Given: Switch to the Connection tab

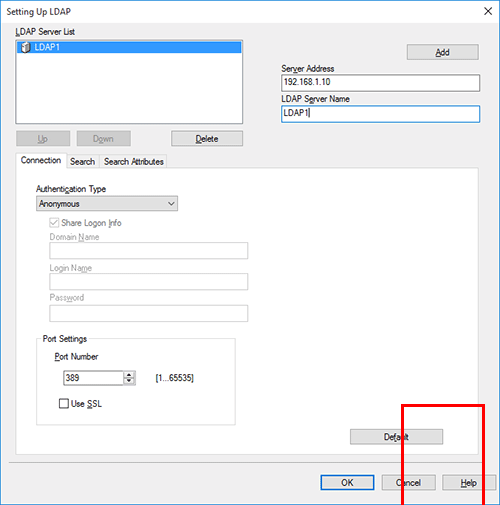Looking at the screenshot, I should [41, 161].
